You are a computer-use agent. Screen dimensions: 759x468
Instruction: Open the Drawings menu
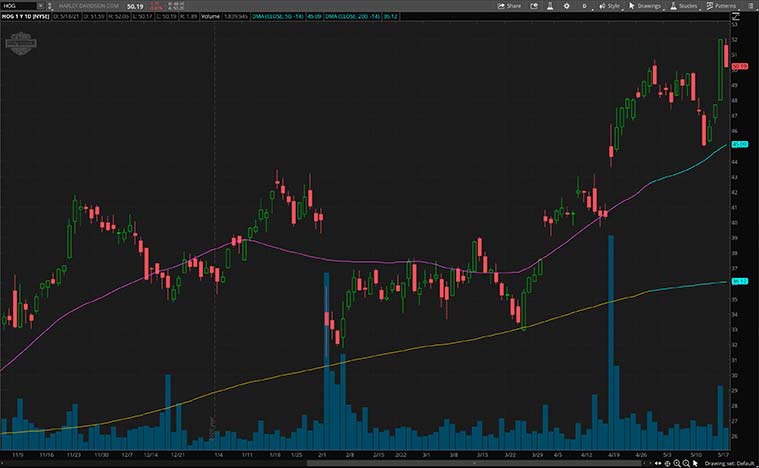pos(647,5)
